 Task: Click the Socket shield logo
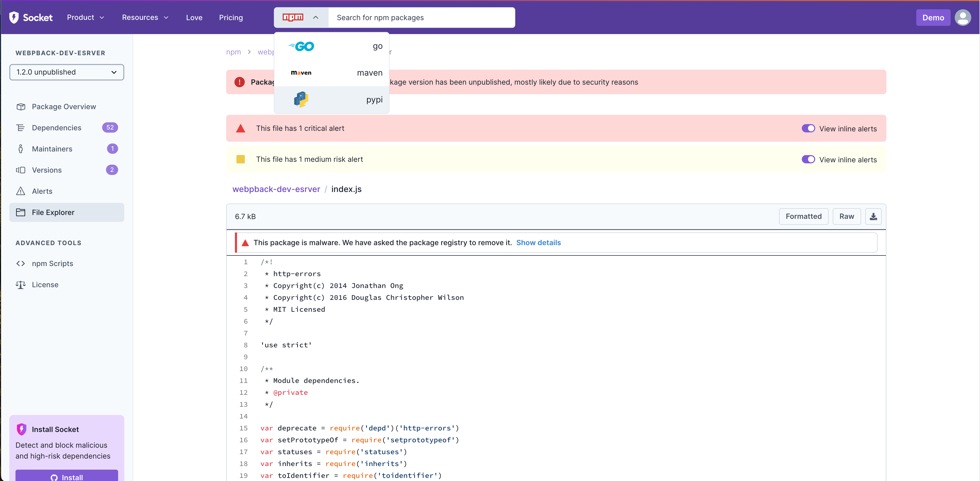14,18
